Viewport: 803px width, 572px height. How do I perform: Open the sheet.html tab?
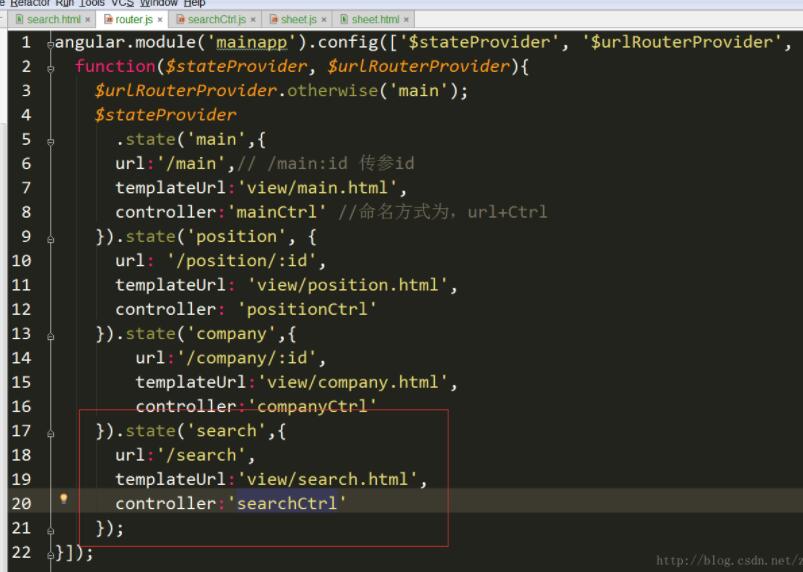pos(374,19)
